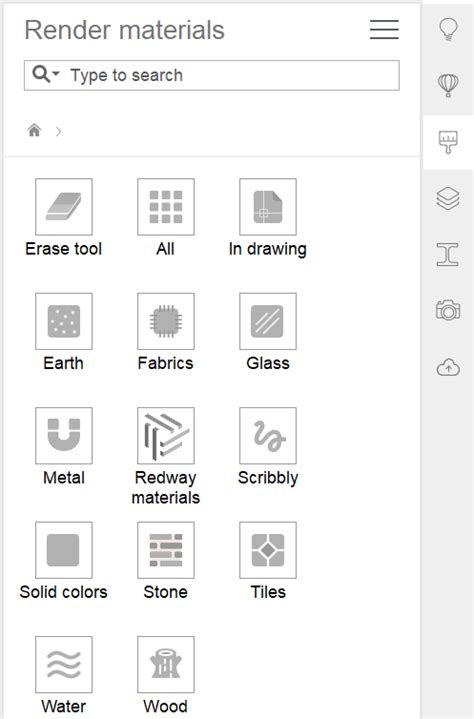
Task: Open the Earth materials category
Action: coord(64,321)
